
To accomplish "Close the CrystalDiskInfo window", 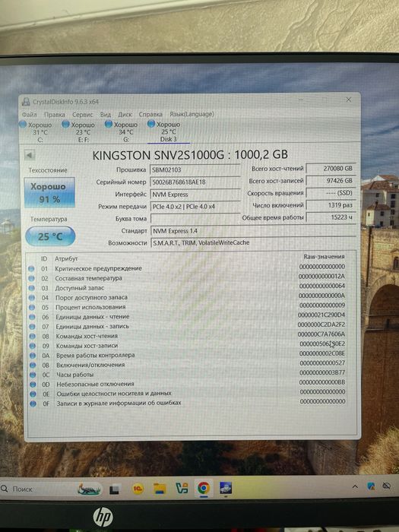I will click(x=348, y=100).
